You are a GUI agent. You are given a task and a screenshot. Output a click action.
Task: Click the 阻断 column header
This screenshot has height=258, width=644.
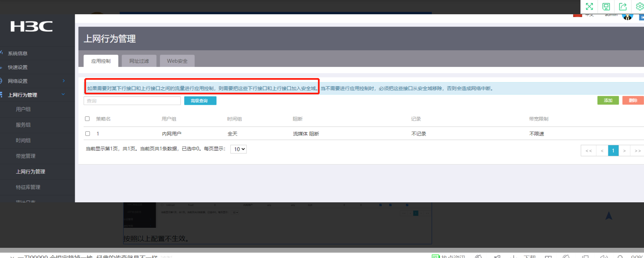tap(298, 119)
